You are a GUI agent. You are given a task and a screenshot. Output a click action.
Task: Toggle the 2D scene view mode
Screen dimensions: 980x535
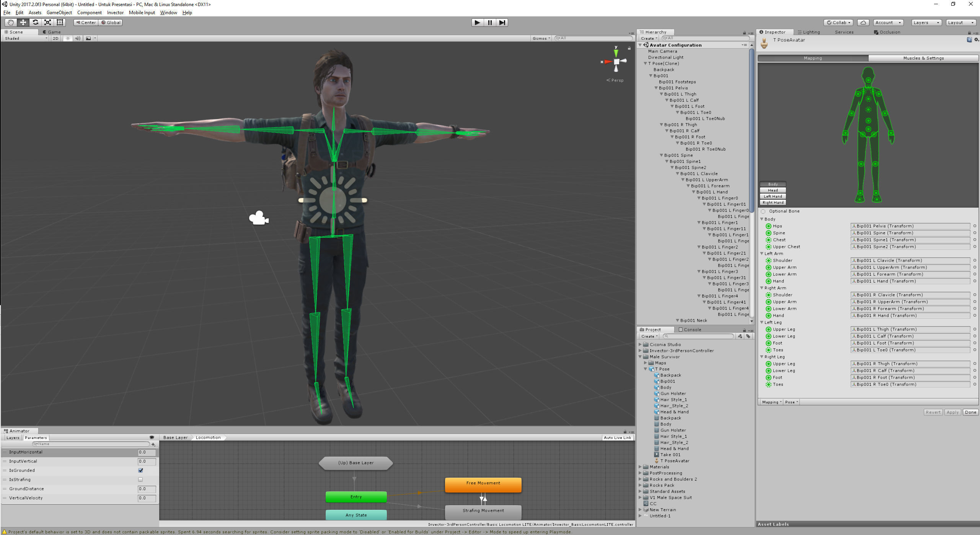point(55,38)
